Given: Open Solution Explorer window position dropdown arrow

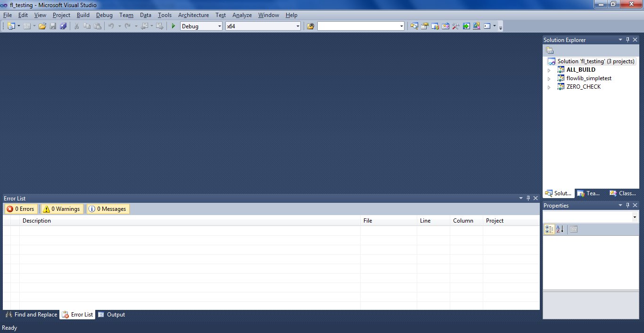Looking at the screenshot, I should click(x=620, y=40).
